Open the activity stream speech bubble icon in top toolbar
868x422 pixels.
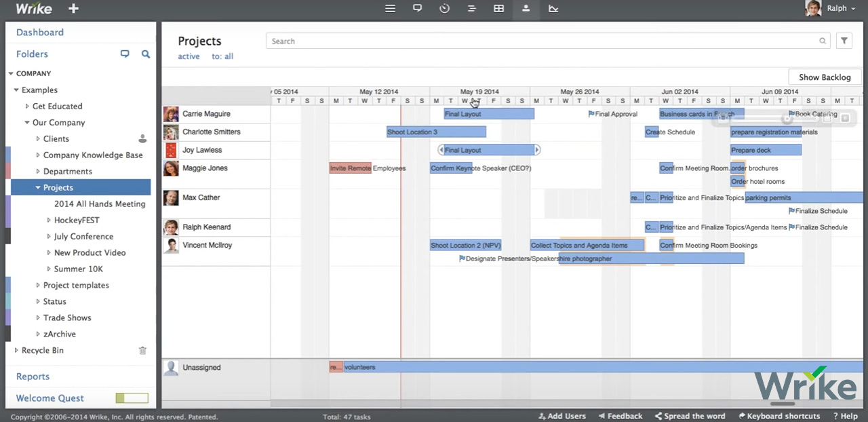pyautogui.click(x=417, y=9)
